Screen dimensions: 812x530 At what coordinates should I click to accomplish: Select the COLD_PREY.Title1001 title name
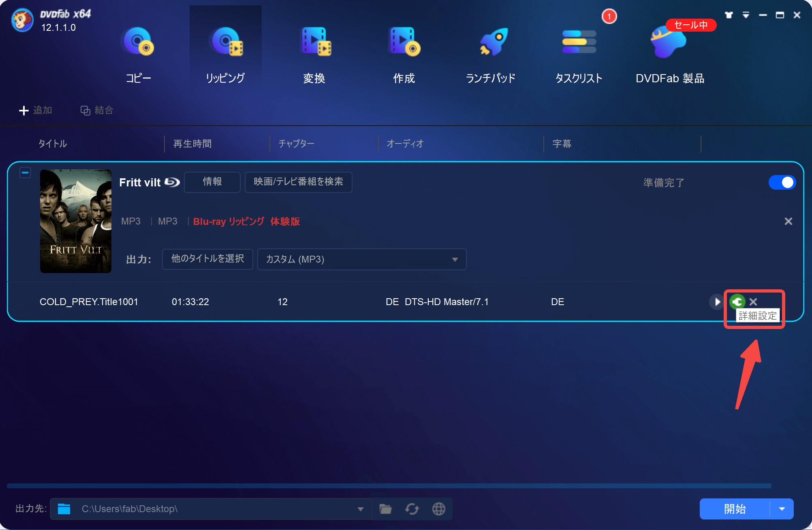(89, 302)
